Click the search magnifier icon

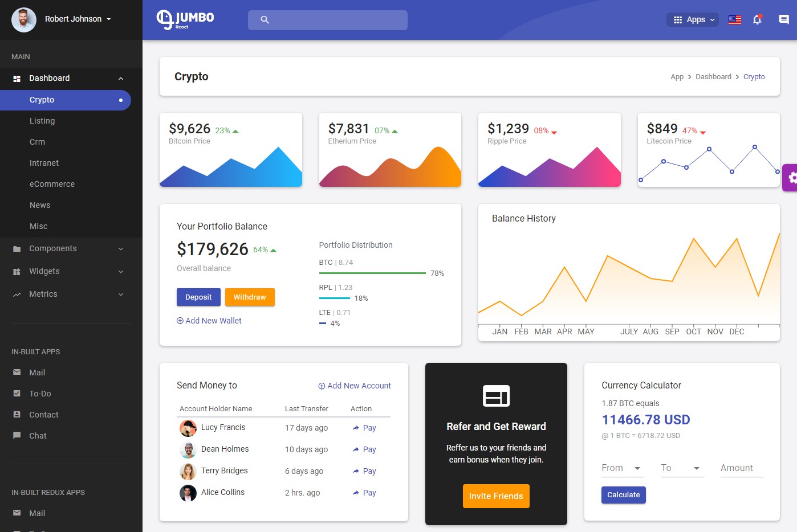click(x=265, y=20)
